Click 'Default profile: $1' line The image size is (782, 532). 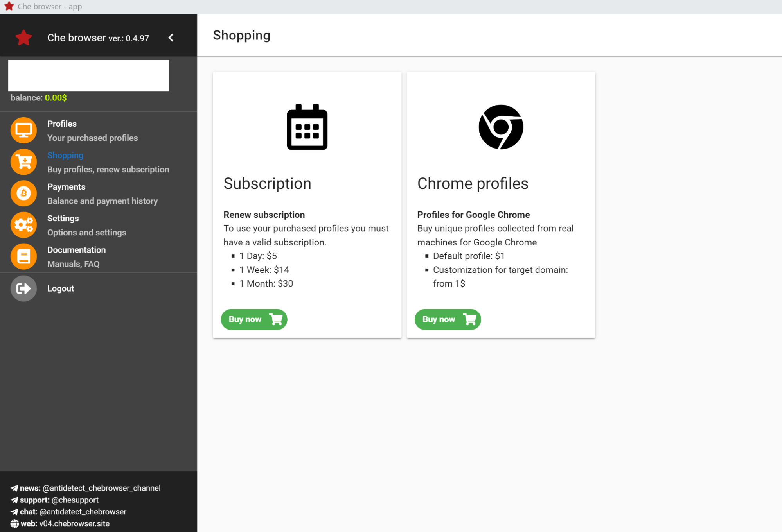(469, 256)
